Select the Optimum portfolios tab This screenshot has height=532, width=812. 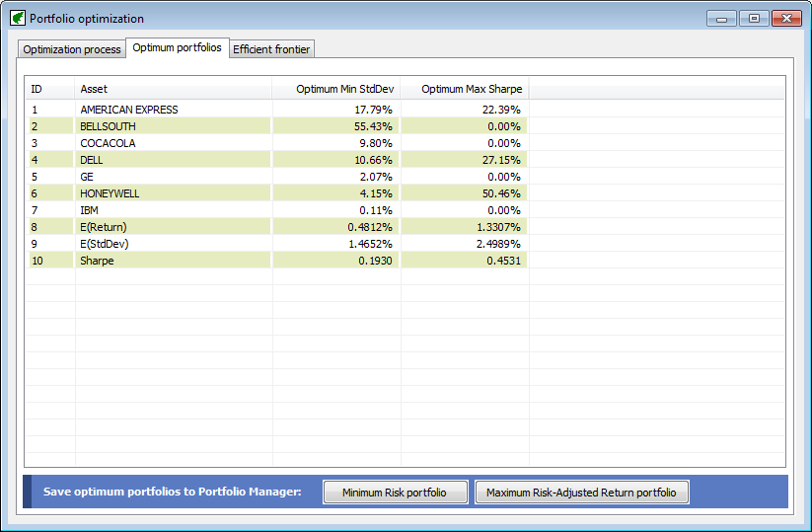click(x=178, y=47)
